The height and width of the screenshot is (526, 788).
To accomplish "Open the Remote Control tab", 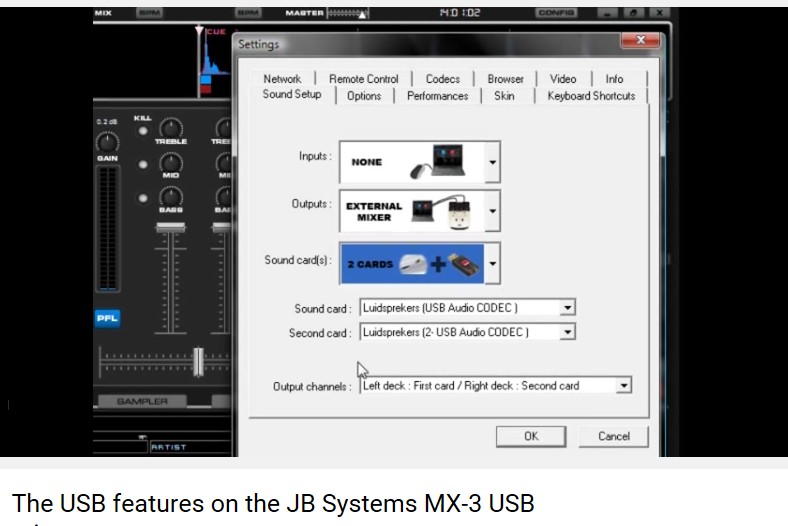I will [x=363, y=79].
